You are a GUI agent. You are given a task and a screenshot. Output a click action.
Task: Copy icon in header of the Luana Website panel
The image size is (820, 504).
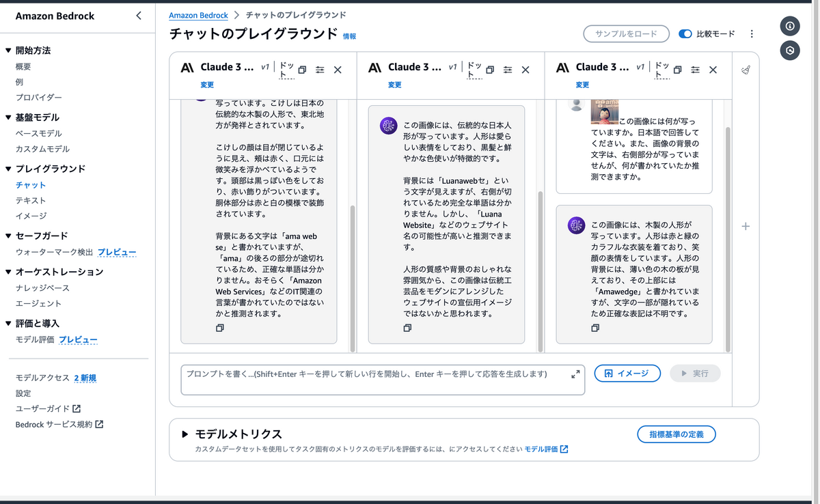pyautogui.click(x=490, y=70)
